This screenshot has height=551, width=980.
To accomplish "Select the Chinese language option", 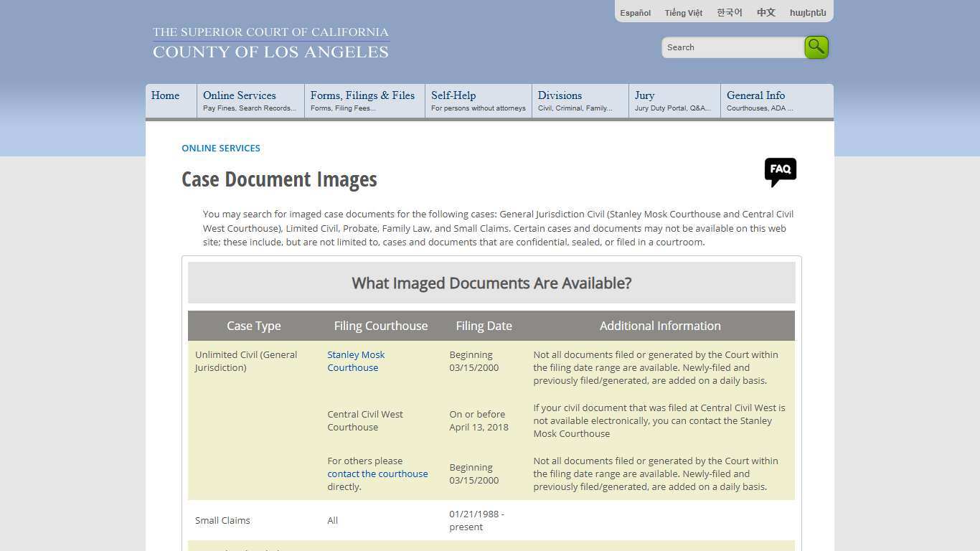I will coord(765,13).
